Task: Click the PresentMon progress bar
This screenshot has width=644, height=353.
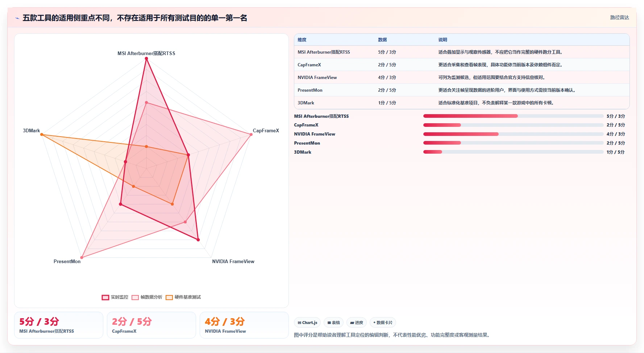Action: pos(513,143)
